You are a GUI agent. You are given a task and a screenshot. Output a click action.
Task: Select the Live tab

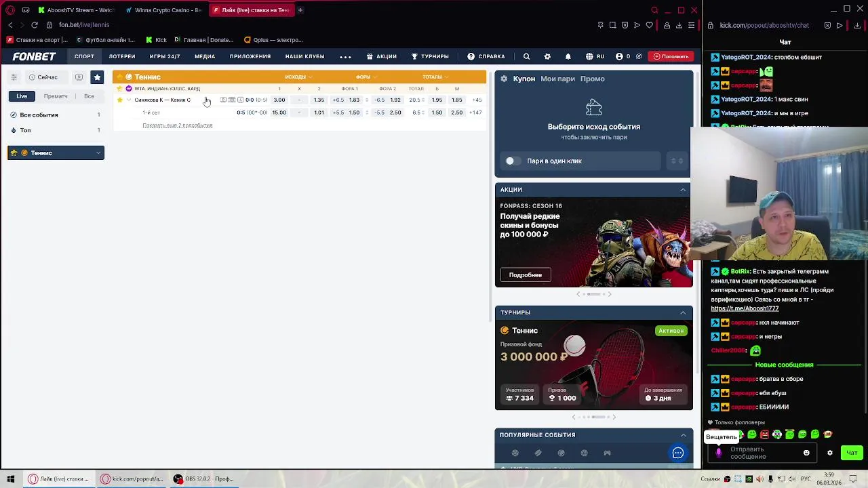point(22,96)
